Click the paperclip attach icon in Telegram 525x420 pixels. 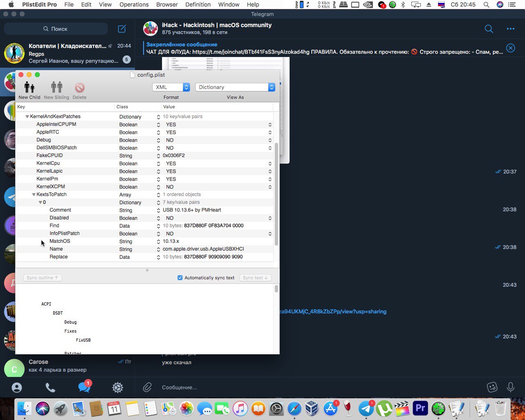click(147, 387)
